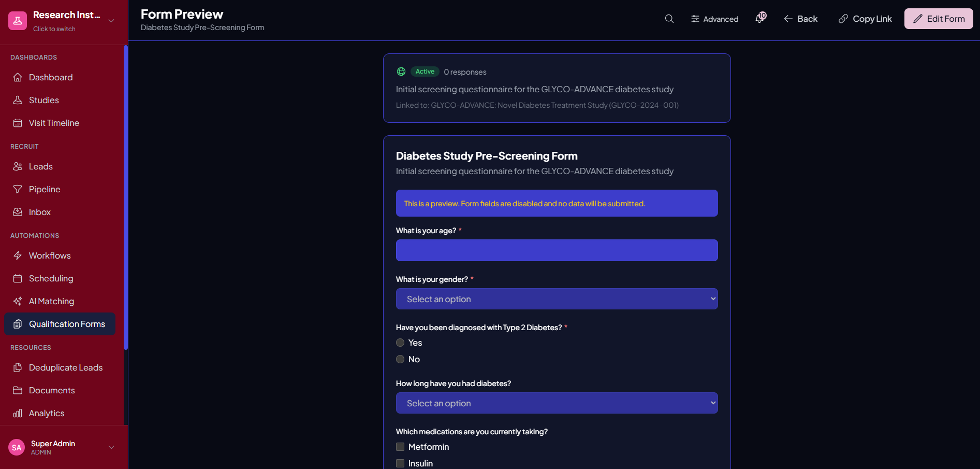Click the green Active status badge

[x=425, y=72]
